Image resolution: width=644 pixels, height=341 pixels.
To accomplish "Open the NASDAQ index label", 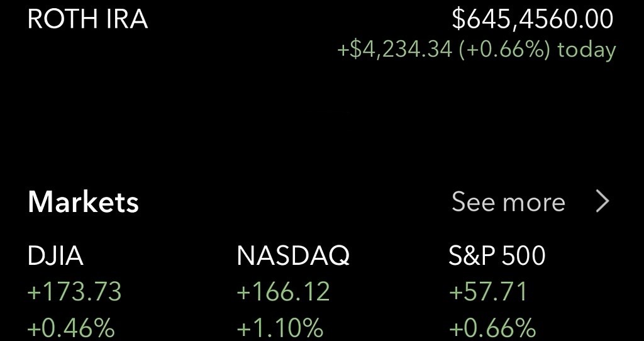I will point(292,256).
